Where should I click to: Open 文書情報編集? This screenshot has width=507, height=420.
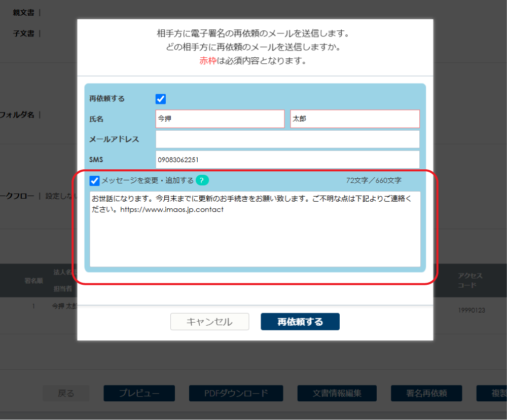(337, 393)
